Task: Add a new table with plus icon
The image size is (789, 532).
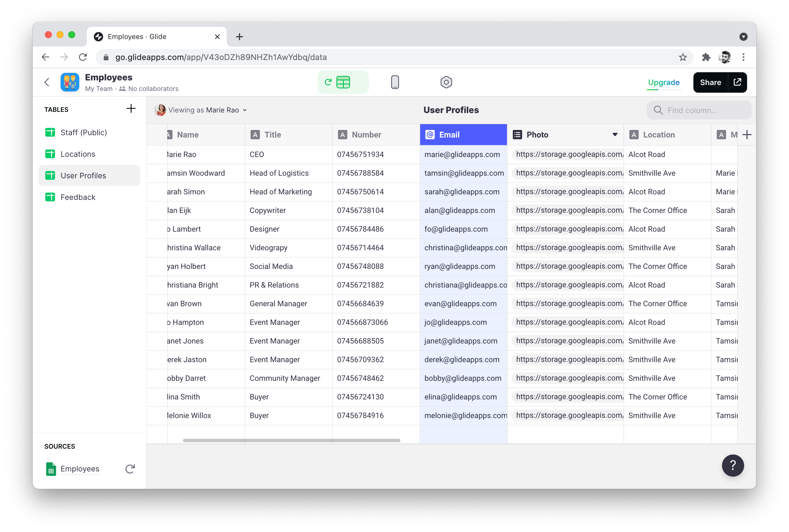Action: tap(131, 109)
